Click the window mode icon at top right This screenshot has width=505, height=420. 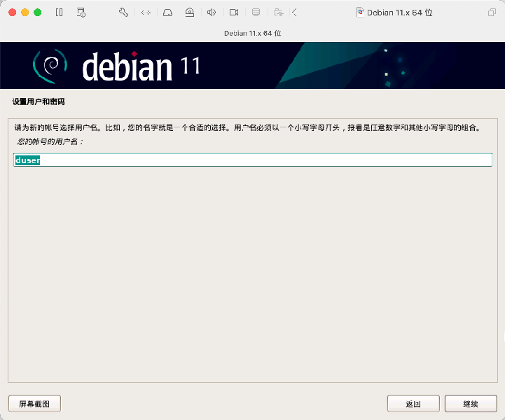click(x=492, y=13)
